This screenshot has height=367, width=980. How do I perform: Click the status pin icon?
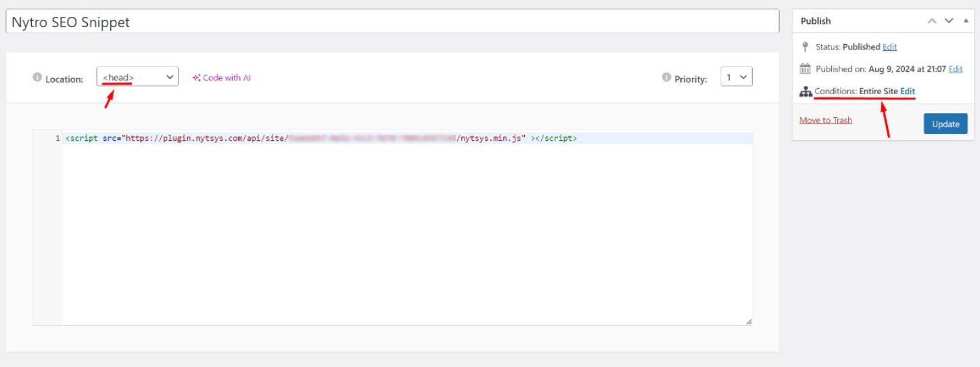click(x=805, y=47)
